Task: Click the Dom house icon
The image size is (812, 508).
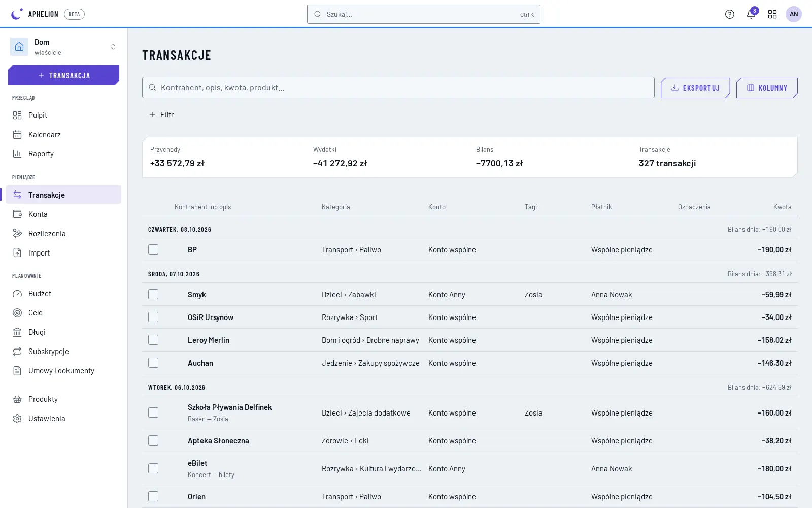Action: pos(19,47)
